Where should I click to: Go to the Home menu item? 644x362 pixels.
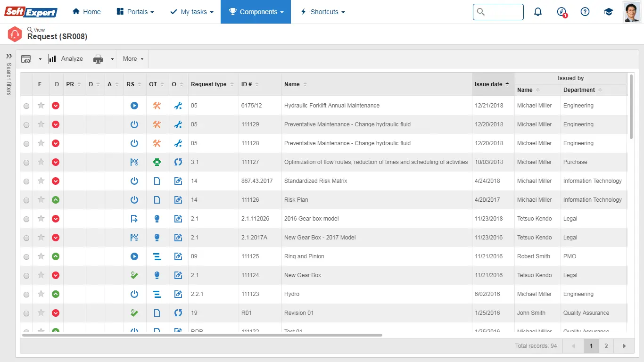(86, 11)
